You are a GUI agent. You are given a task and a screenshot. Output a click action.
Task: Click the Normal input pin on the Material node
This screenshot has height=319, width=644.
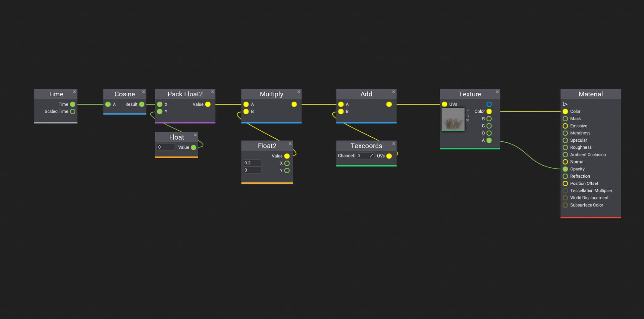[x=565, y=162]
